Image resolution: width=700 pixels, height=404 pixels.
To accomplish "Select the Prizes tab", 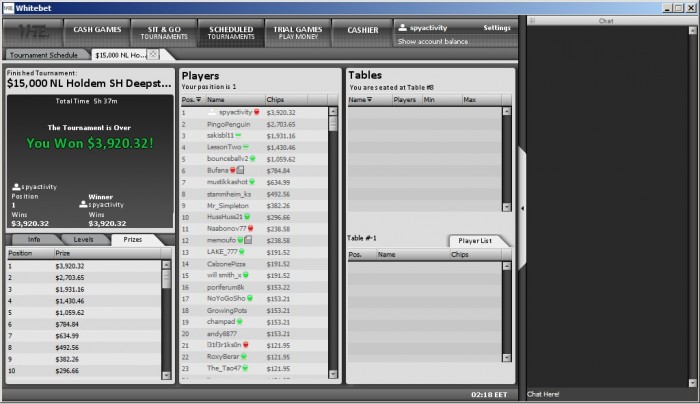I will click(x=133, y=240).
